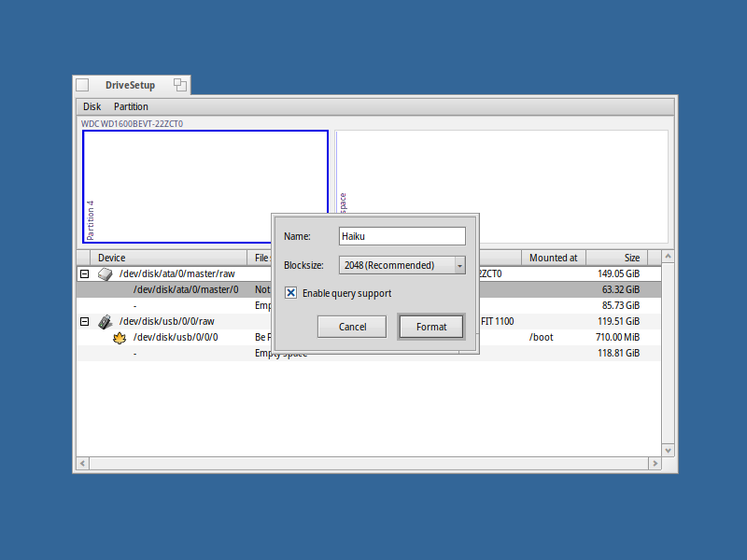Click the FIT 1100 parameters cell
The height and width of the screenshot is (560, 747).
pyautogui.click(x=497, y=321)
